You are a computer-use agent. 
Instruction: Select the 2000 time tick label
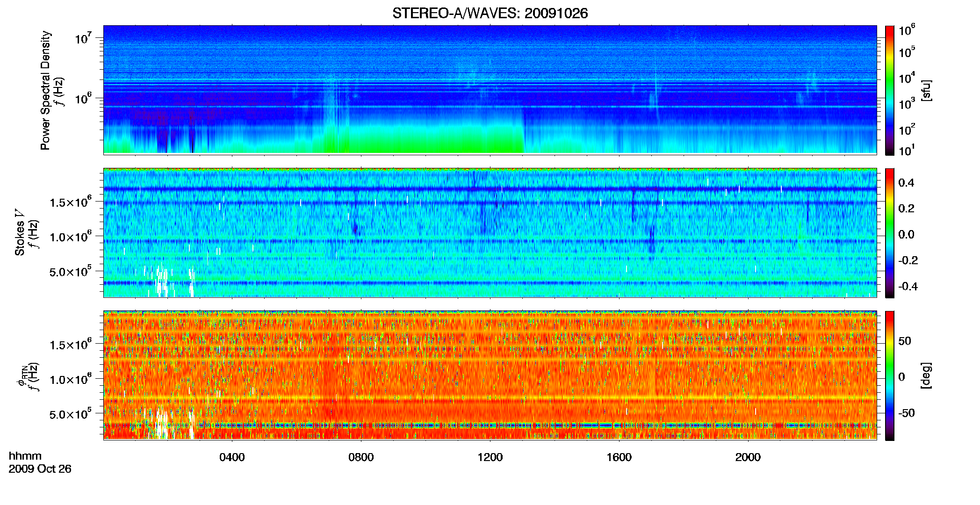[748, 457]
